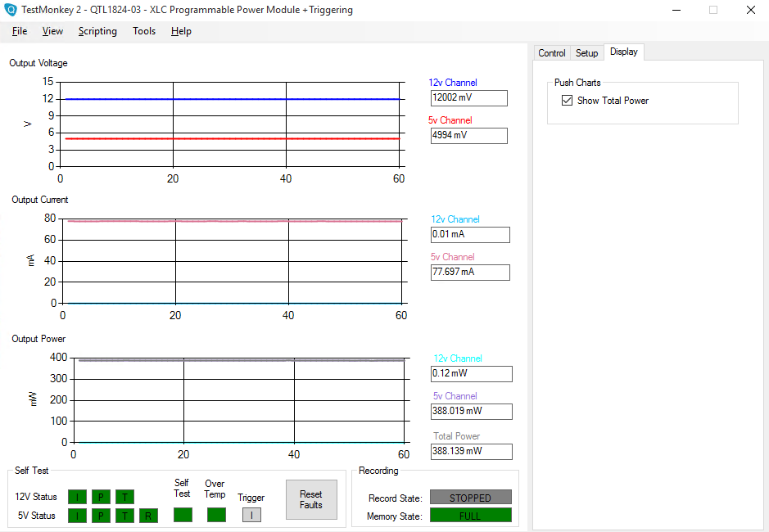Switch to the Control tab
This screenshot has height=532, width=769.
[551, 52]
